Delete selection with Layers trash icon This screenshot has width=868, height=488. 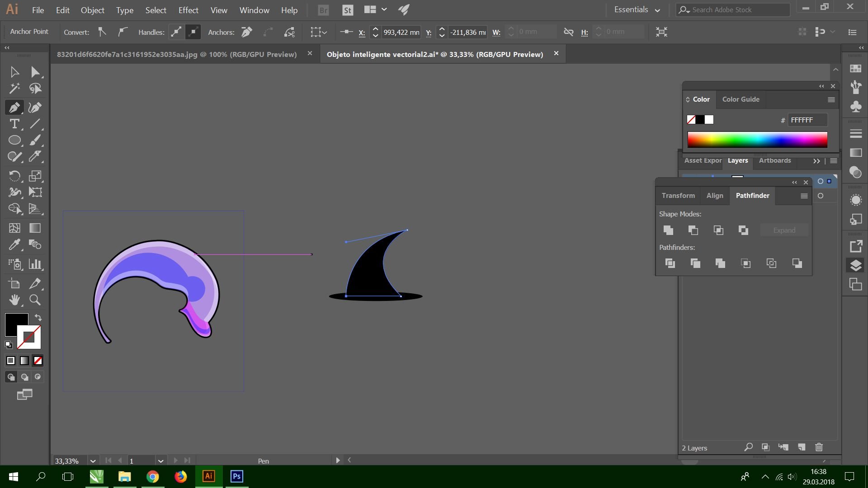coord(819,447)
